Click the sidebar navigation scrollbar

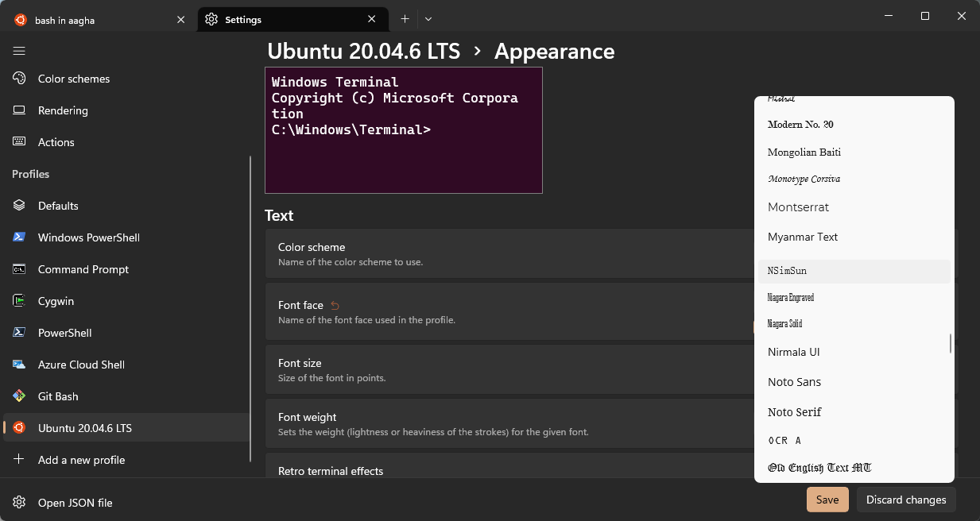coord(251,308)
